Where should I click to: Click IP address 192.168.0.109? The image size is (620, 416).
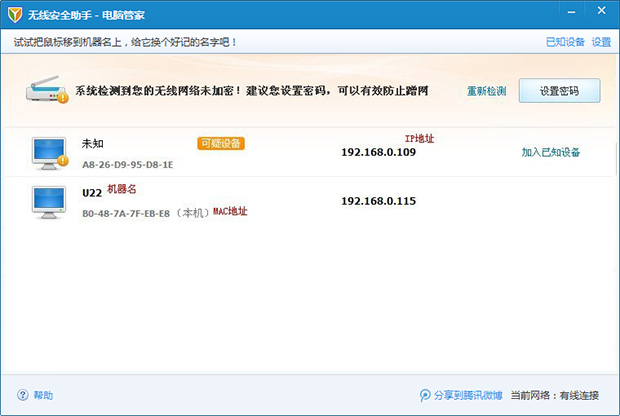click(378, 153)
